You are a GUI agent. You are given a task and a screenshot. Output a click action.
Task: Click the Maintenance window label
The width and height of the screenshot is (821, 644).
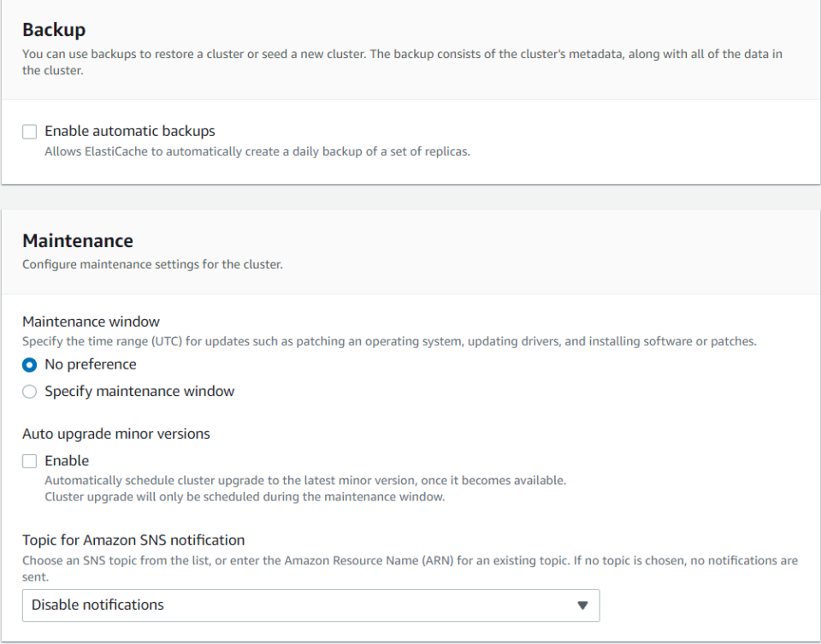coord(90,322)
